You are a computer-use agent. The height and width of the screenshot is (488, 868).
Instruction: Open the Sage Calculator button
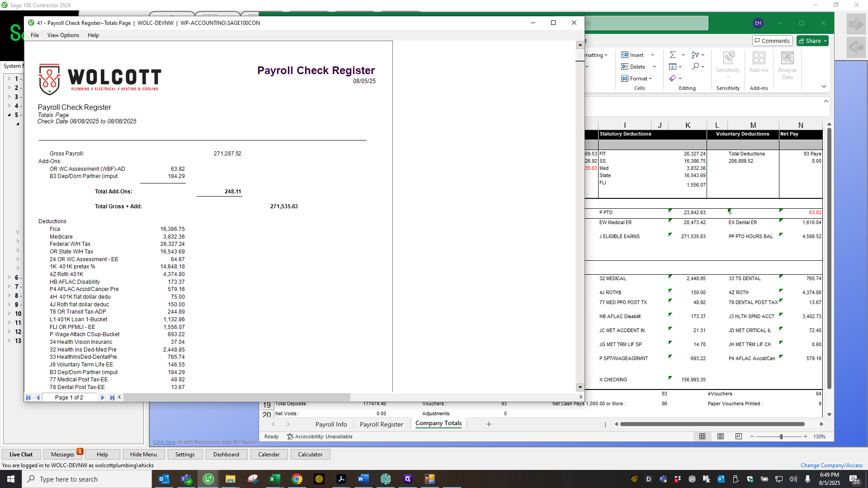[x=310, y=455]
